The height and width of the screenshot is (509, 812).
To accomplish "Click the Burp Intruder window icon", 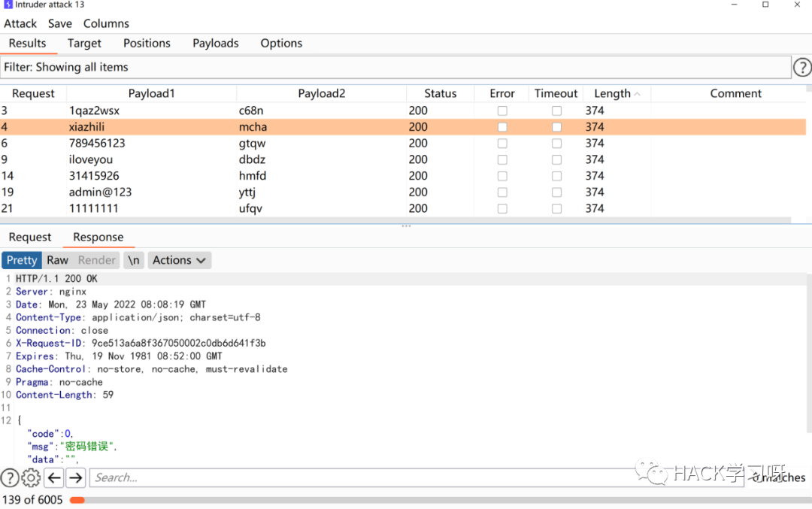I will 8,5.
